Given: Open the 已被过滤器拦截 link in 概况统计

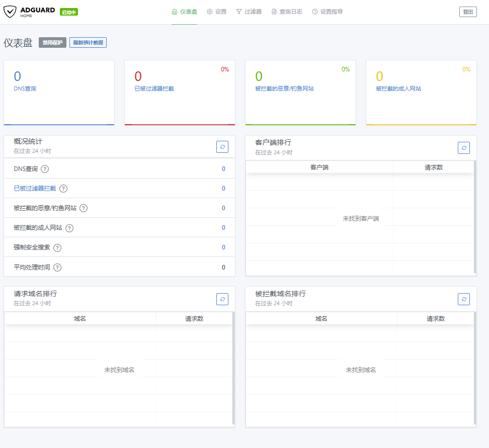Looking at the screenshot, I should (x=35, y=189).
